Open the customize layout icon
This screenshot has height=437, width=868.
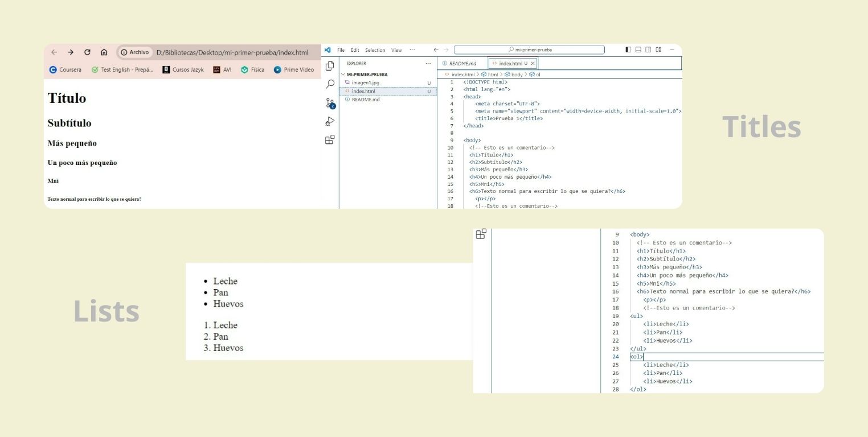[658, 50]
